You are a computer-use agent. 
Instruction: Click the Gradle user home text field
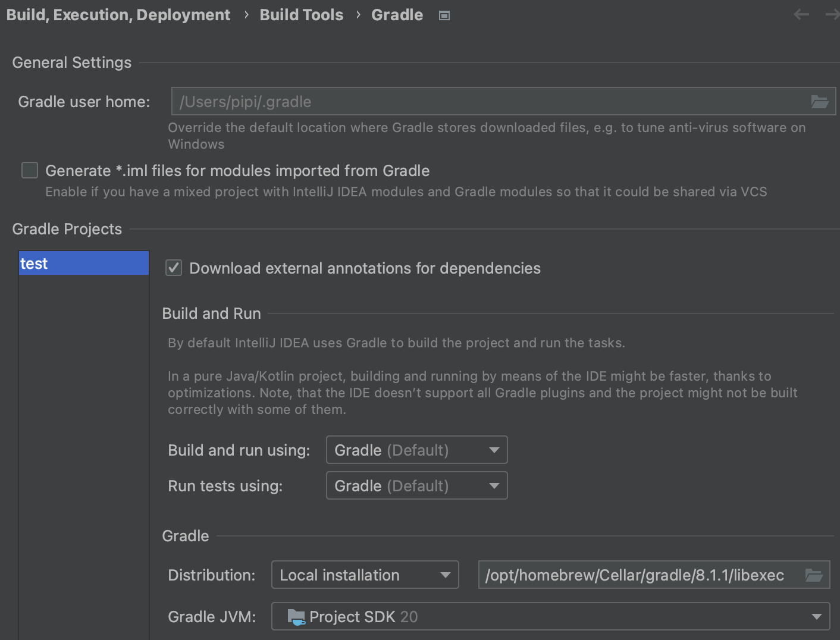(488, 102)
